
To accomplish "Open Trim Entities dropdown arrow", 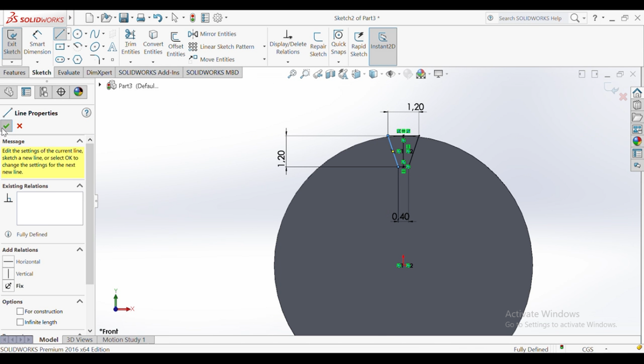I will pyautogui.click(x=131, y=62).
